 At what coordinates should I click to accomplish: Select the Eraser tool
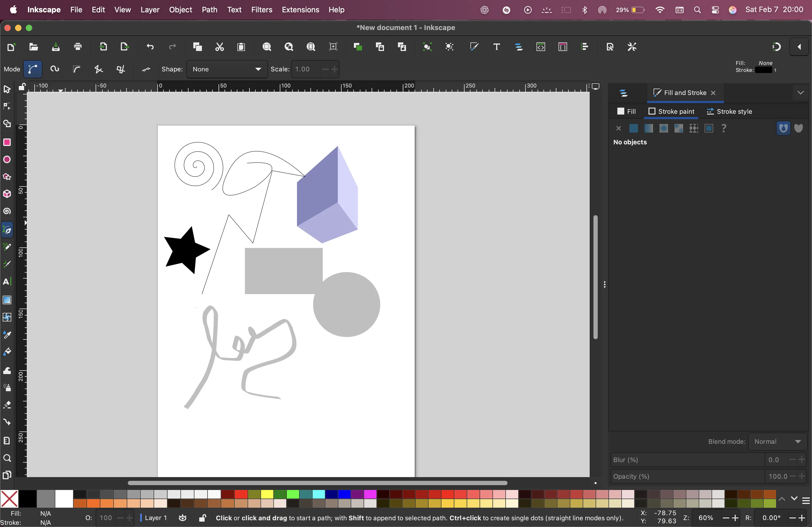[x=7, y=405]
